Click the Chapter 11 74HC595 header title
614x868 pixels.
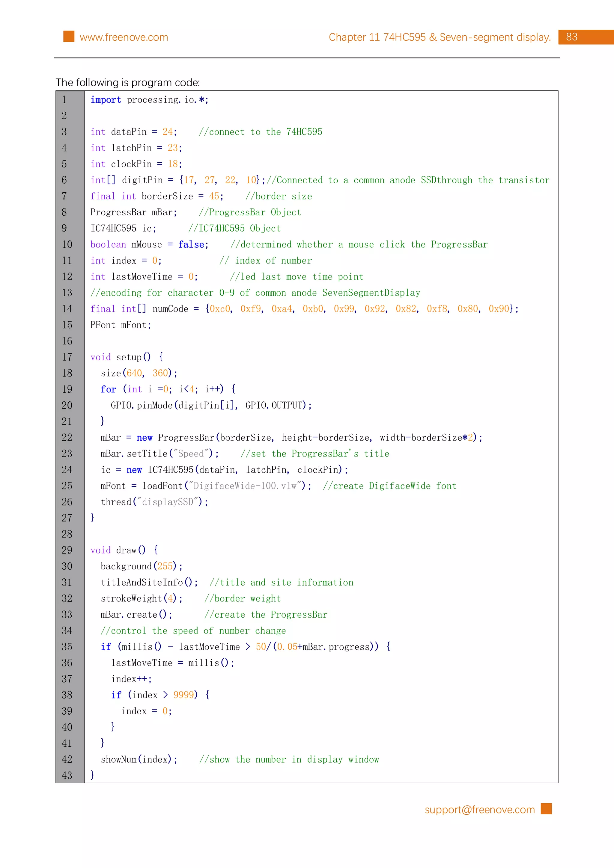pyautogui.click(x=439, y=37)
